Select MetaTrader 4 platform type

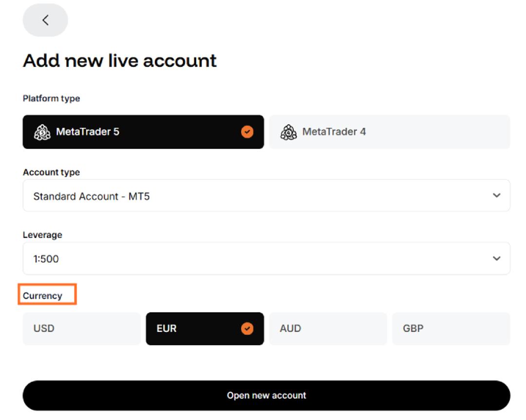[390, 132]
